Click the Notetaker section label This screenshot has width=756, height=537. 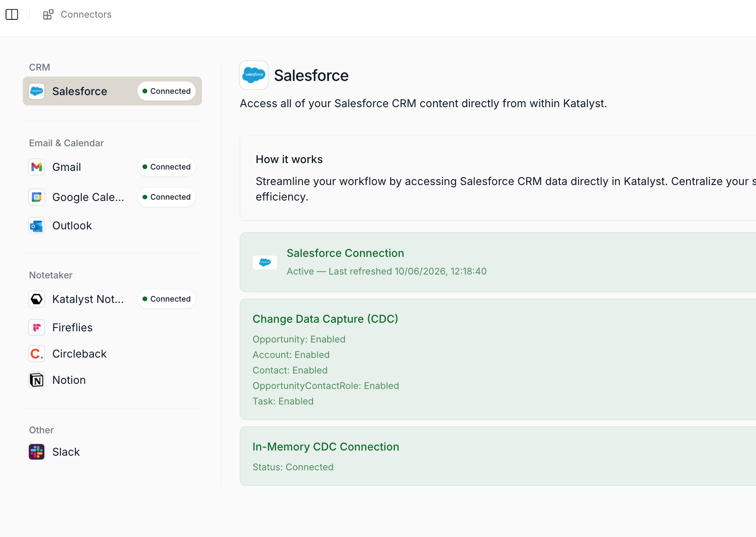51,275
